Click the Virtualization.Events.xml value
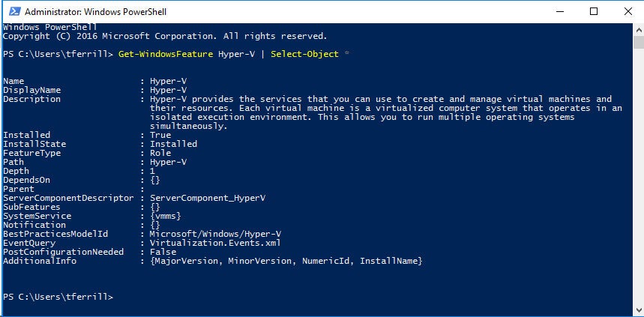The image size is (644, 317). click(x=216, y=243)
